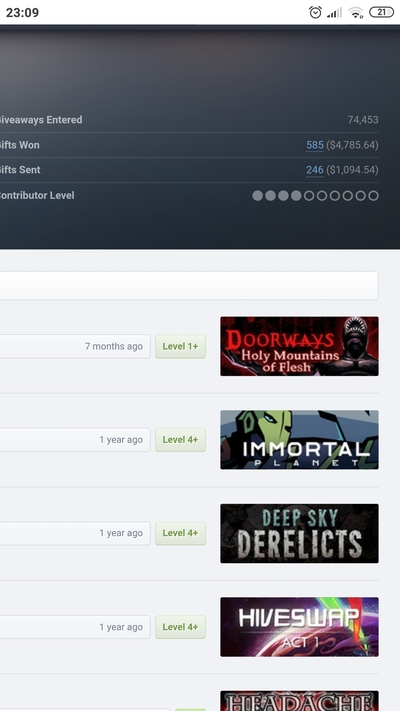Screen dimensions: 400x711
Task: Open the 585 gifts won link
Action: click(315, 145)
